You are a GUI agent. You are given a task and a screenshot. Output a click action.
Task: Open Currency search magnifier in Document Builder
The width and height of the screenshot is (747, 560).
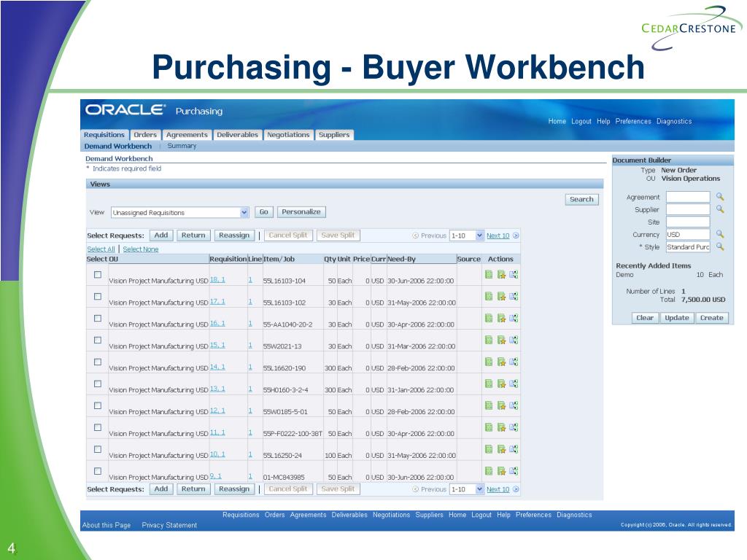tap(720, 234)
